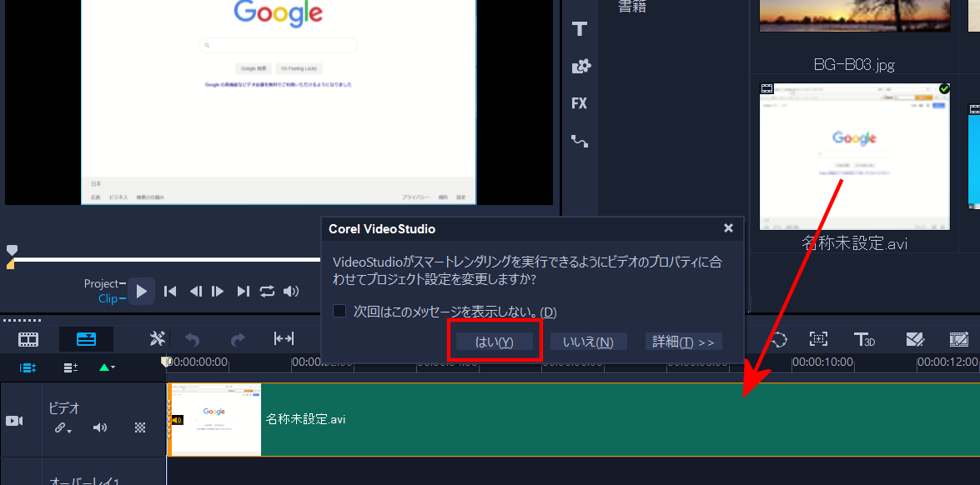Open the FX filter library

(x=580, y=103)
